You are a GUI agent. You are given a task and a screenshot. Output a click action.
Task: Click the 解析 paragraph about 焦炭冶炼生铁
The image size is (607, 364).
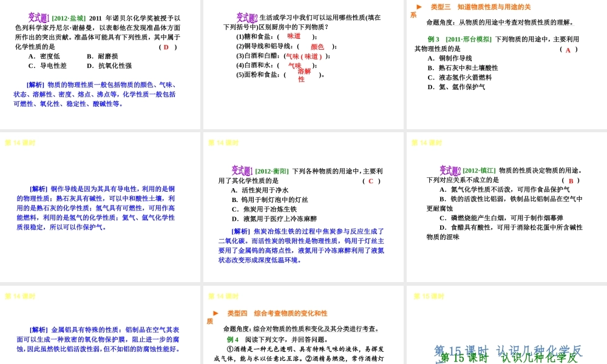301,246
